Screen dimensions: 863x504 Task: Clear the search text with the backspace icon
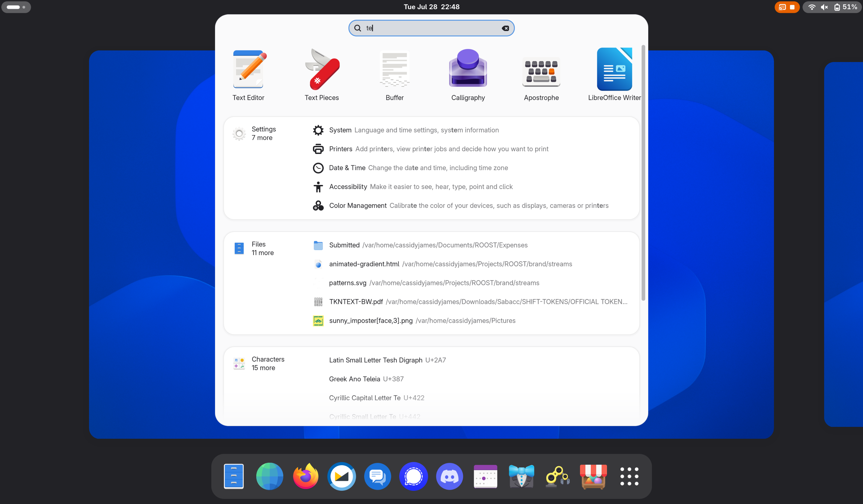coord(505,28)
